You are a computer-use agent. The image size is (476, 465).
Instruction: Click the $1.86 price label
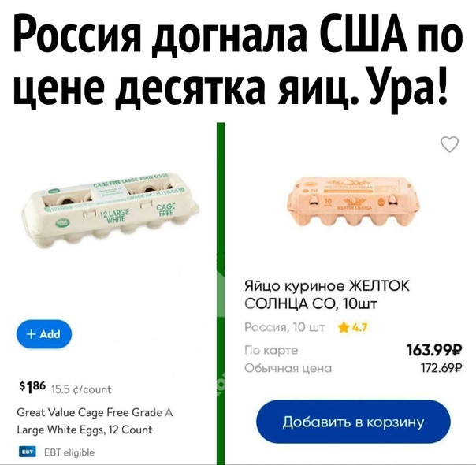[x=32, y=387]
